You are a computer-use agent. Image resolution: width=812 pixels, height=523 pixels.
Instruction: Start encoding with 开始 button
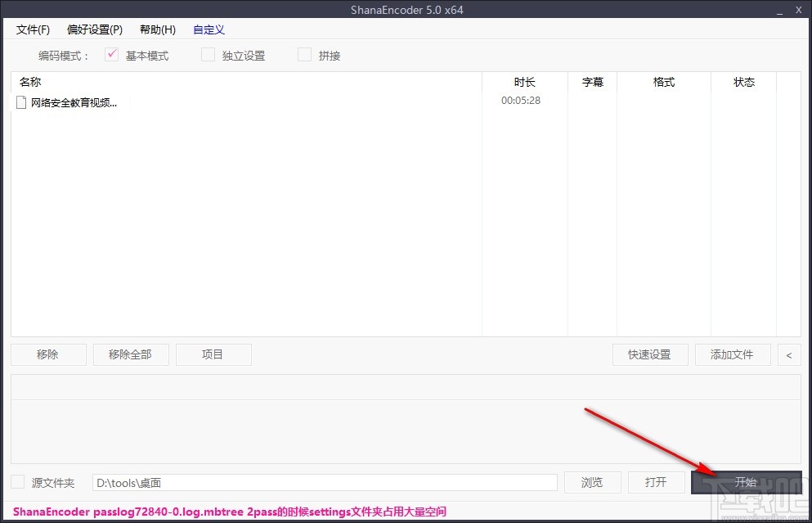747,482
